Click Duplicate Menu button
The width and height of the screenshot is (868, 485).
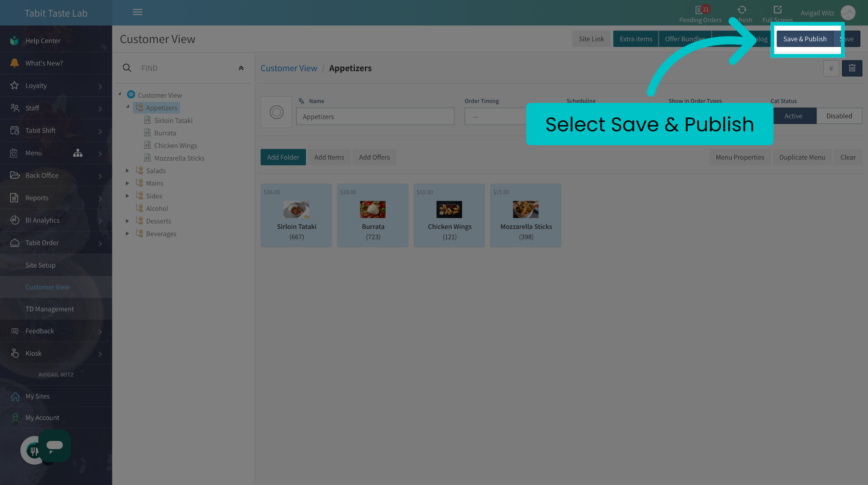click(802, 157)
